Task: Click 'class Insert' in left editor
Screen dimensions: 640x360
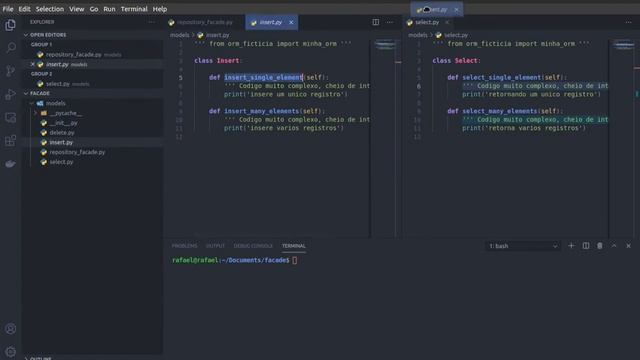Action: 217,60
